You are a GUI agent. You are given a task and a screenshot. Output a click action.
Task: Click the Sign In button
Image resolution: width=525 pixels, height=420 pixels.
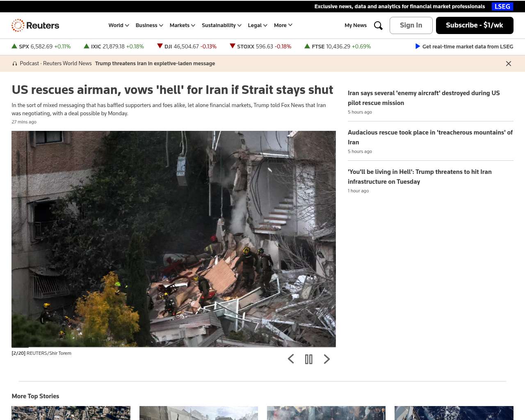[411, 25]
